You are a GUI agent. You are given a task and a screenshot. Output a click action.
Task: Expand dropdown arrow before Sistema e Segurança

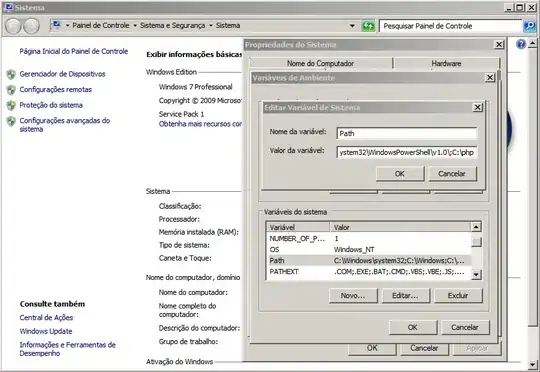[x=135, y=25]
